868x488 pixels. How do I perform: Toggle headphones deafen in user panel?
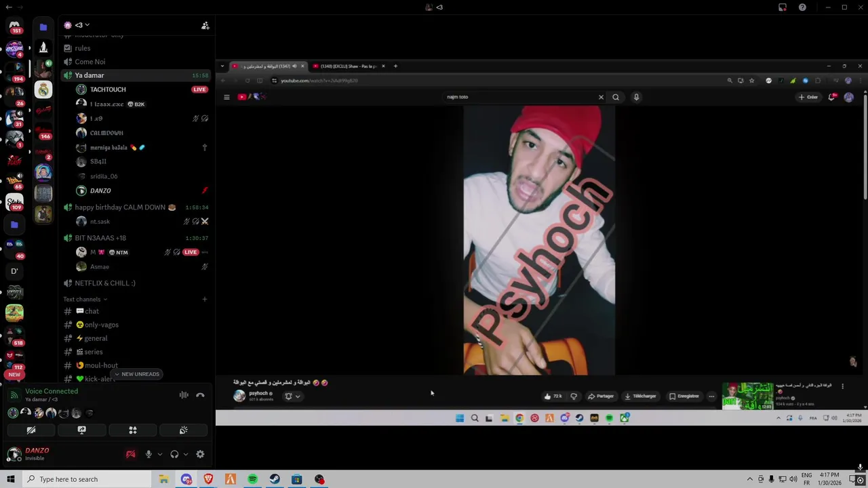[174, 454]
